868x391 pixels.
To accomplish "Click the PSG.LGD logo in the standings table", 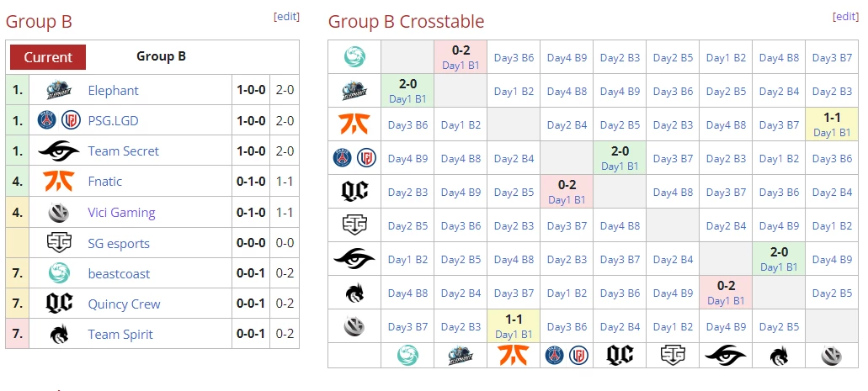I will 58,120.
